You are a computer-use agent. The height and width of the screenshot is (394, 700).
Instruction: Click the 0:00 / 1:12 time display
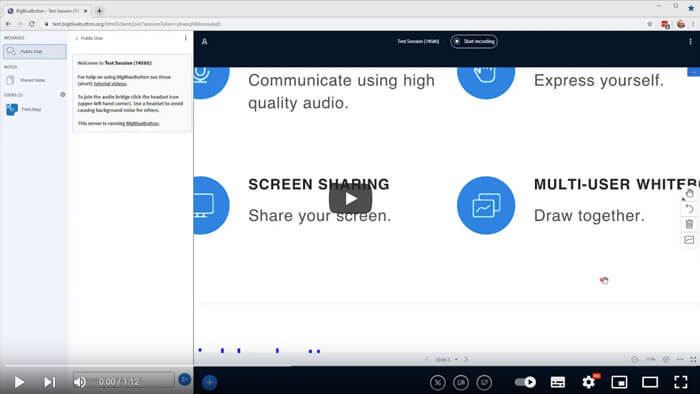tap(119, 382)
